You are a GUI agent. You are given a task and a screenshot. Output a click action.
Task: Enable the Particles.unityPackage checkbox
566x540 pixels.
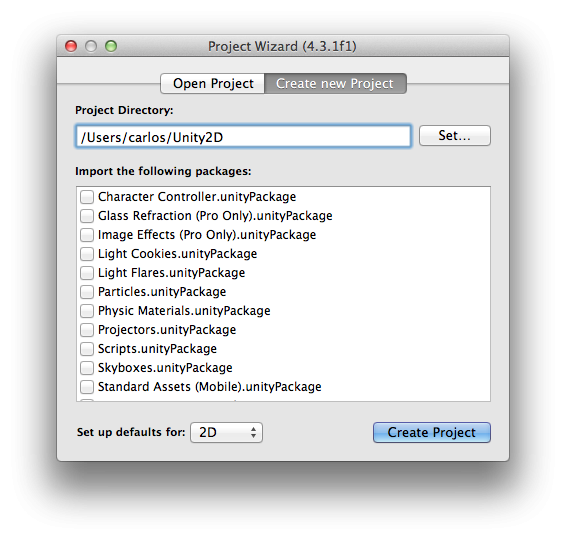pos(87,292)
